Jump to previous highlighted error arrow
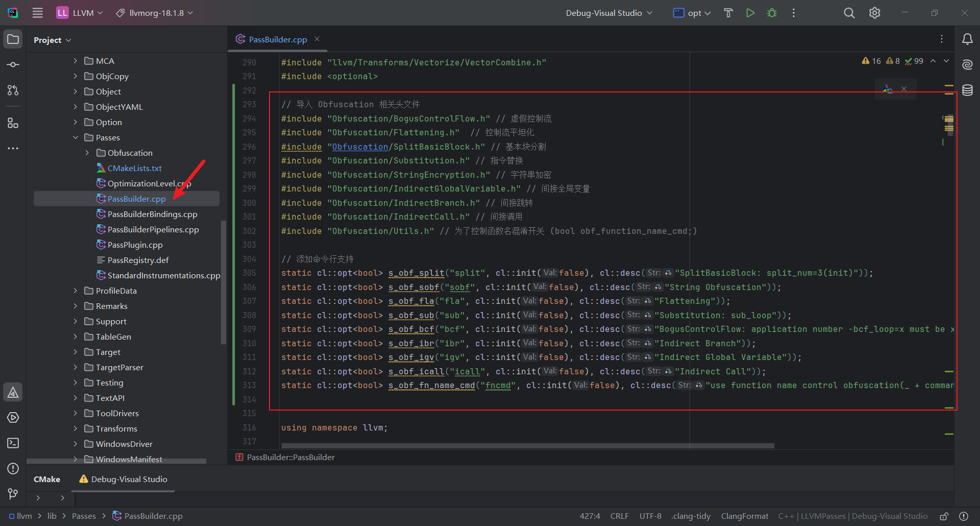 (x=933, y=61)
